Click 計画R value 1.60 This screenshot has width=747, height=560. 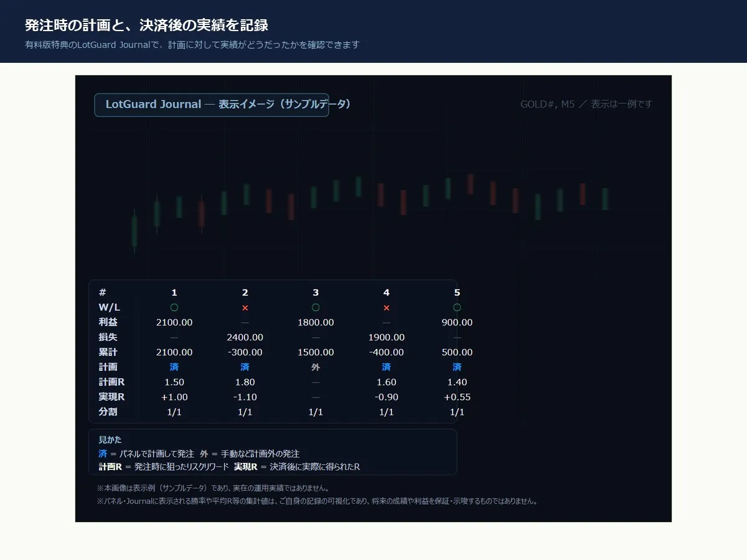coord(387,382)
